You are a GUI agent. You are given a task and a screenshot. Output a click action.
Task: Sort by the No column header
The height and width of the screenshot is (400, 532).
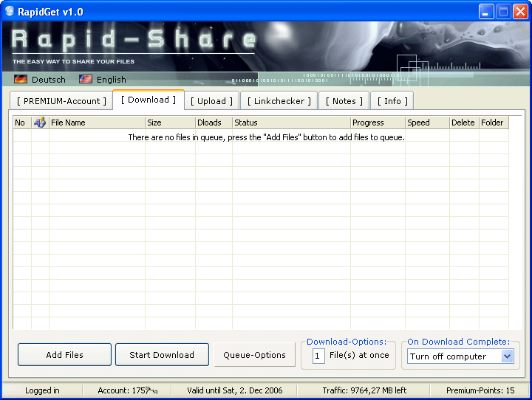[22, 123]
